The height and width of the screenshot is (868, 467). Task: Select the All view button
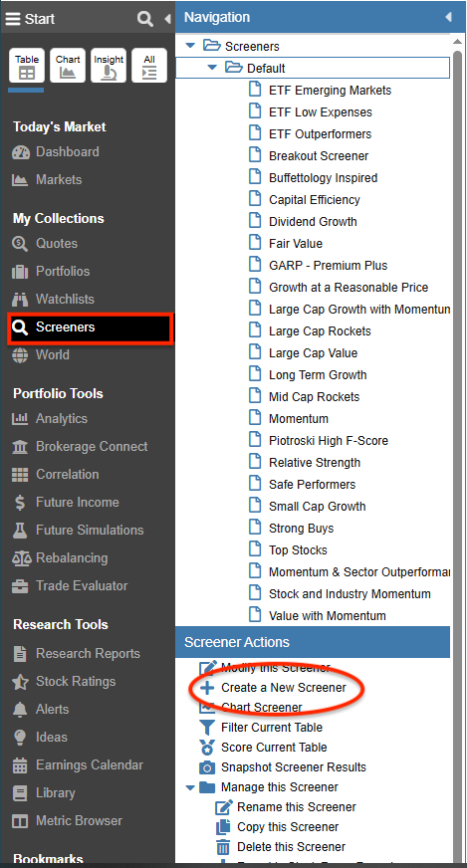coord(149,66)
